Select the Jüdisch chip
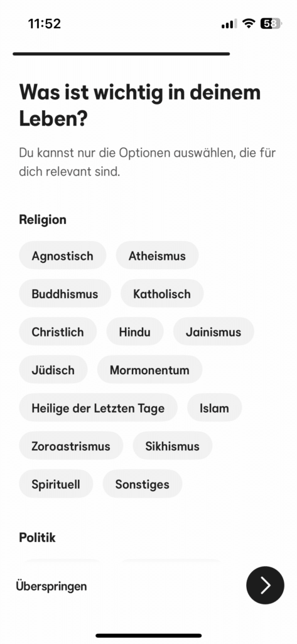The image size is (297, 644). (x=53, y=370)
